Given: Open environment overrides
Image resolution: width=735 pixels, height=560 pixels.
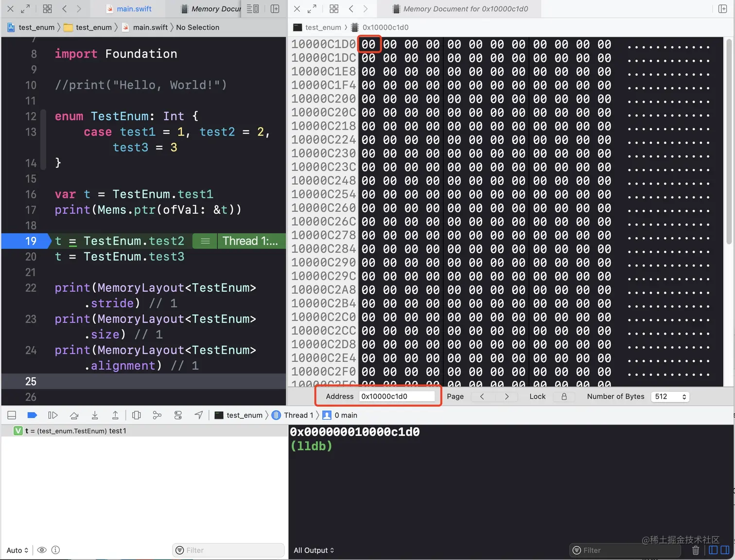Looking at the screenshot, I should [x=178, y=415].
